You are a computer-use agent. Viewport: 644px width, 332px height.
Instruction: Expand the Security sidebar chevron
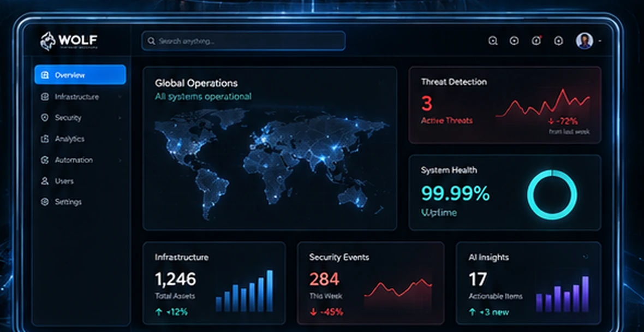120,118
